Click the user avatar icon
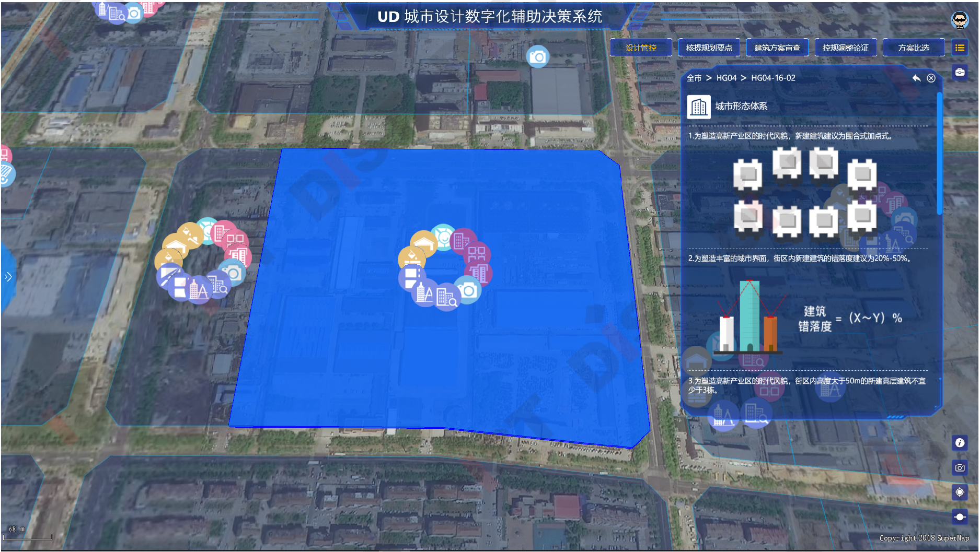Screen dimensions: 980x552 point(960,20)
